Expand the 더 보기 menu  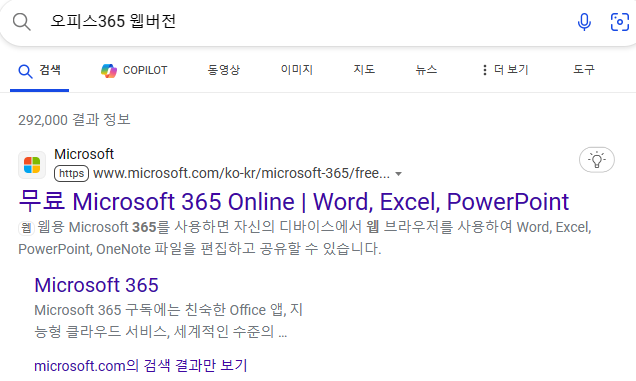click(x=505, y=70)
